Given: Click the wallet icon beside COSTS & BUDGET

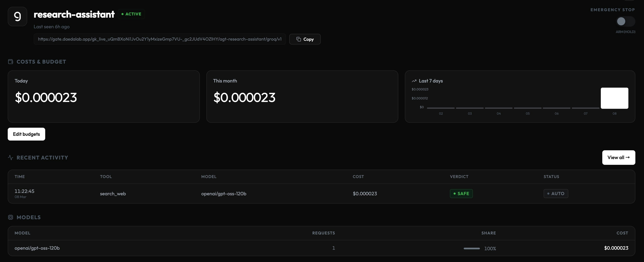Looking at the screenshot, I should pos(10,62).
